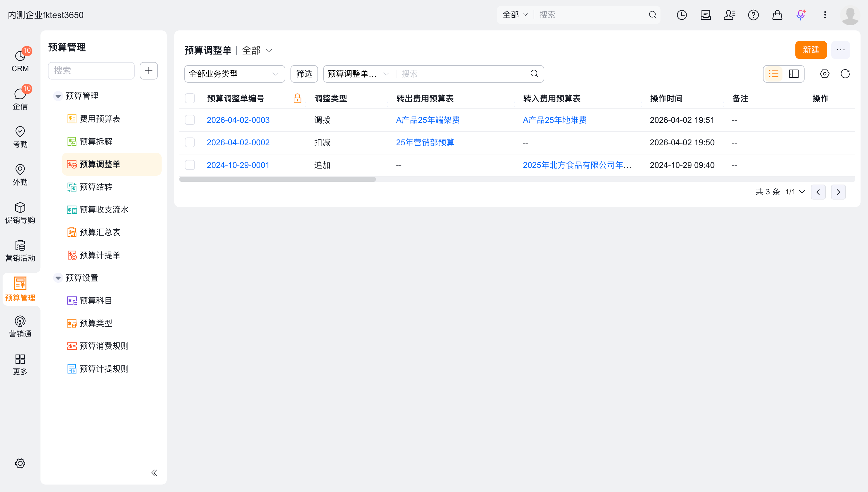Screen dimensions: 868x492
Task: Open A产品25年端架费 budget link
Action: click(428, 120)
